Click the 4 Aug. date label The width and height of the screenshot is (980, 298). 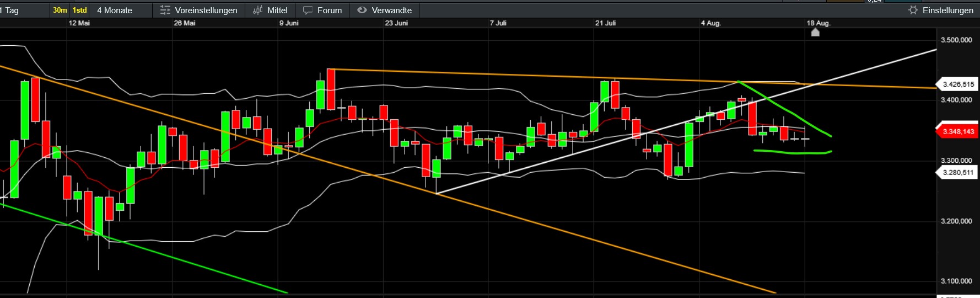tap(711, 23)
